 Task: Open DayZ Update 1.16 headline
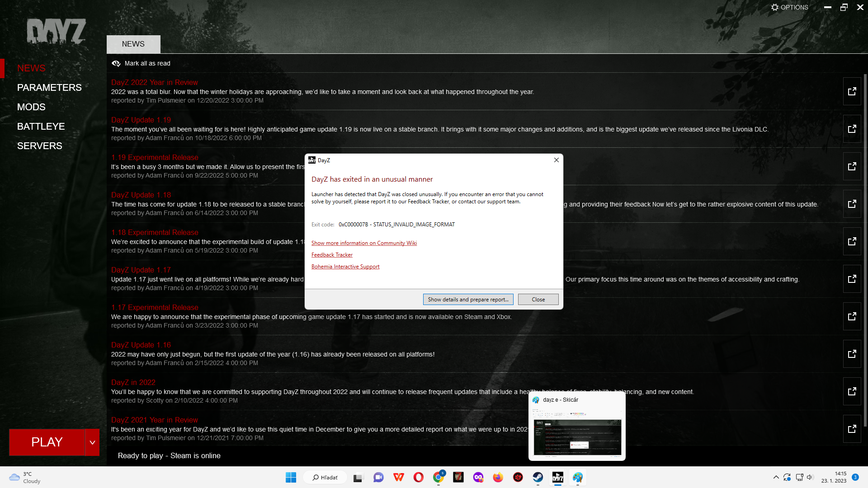[141, 345]
